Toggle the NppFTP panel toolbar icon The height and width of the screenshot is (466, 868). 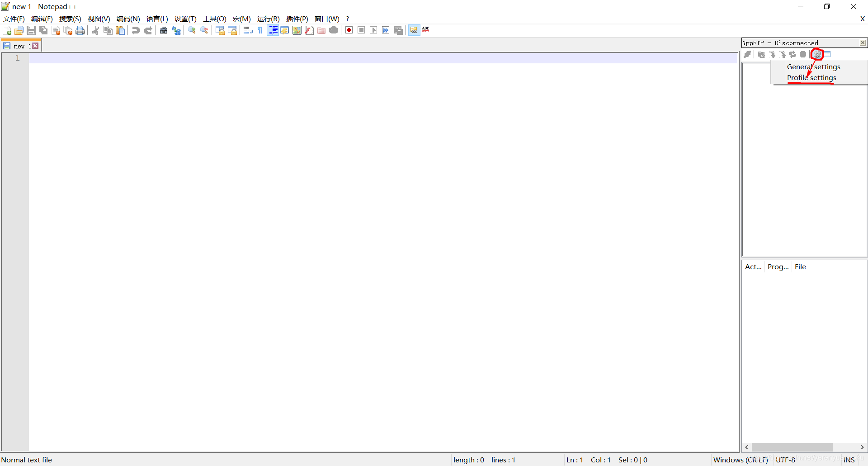(x=414, y=30)
